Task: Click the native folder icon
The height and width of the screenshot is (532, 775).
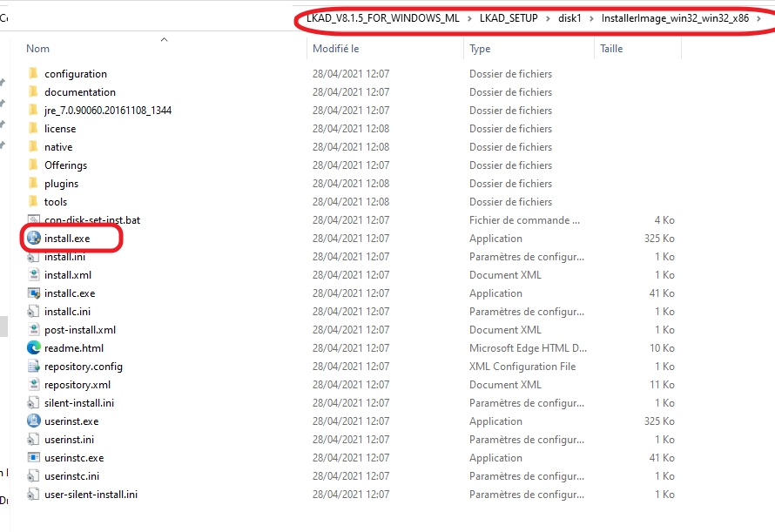Action: pyautogui.click(x=33, y=147)
